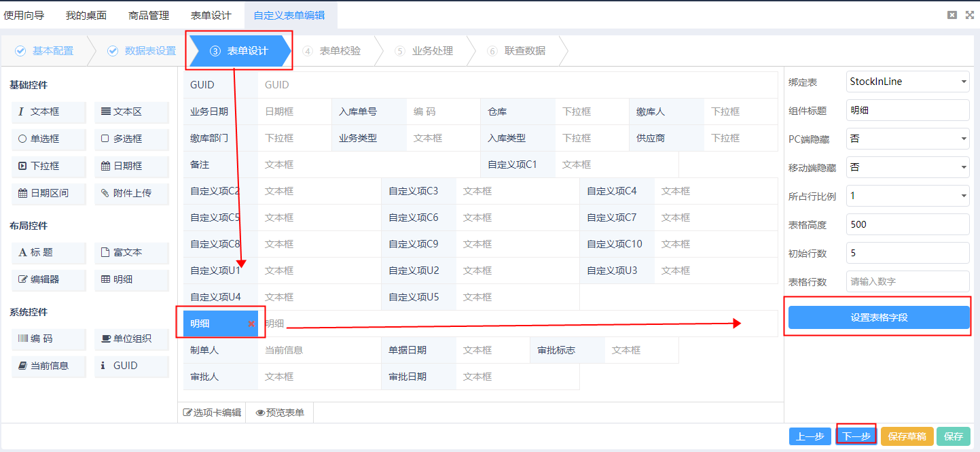Edit the 初始行数 input field
The image size is (980, 452).
point(908,253)
